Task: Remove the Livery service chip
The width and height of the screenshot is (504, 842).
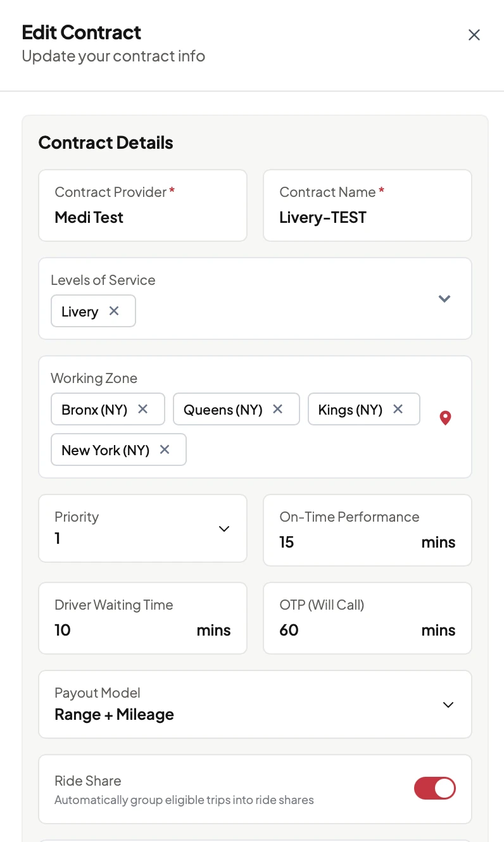Action: click(114, 311)
